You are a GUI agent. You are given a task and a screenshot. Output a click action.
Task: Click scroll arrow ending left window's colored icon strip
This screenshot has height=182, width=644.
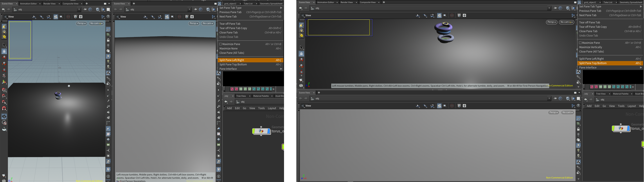tap(274, 89)
